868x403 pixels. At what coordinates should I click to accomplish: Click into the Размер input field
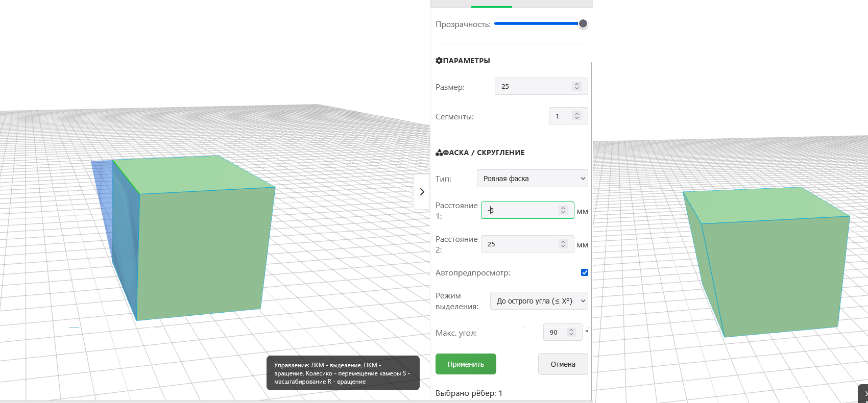(534, 87)
